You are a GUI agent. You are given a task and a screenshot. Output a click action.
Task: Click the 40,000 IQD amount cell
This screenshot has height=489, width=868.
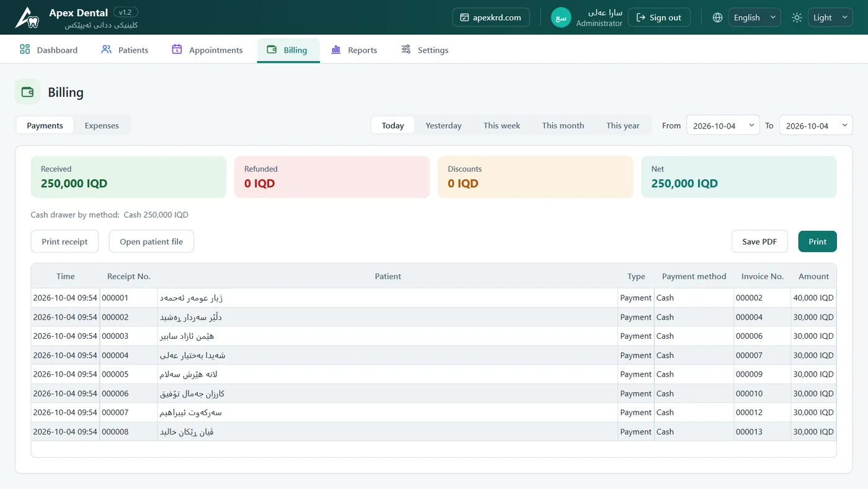tap(813, 298)
